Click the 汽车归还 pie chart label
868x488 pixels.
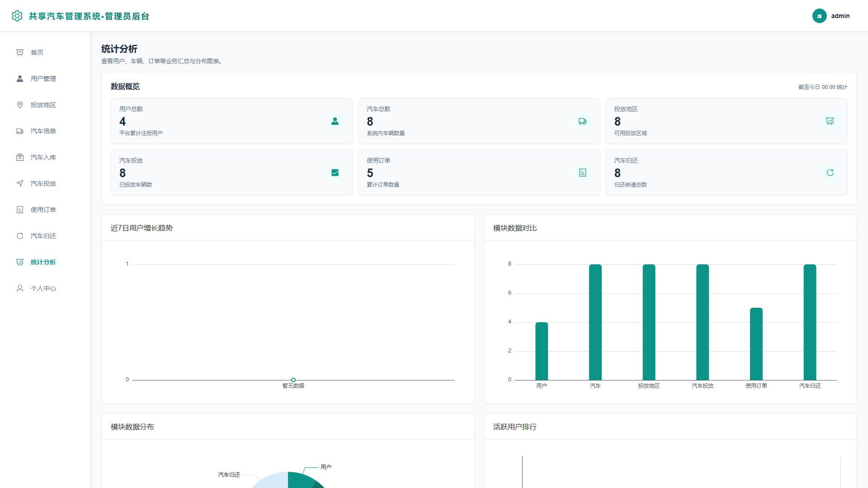pos(229,475)
